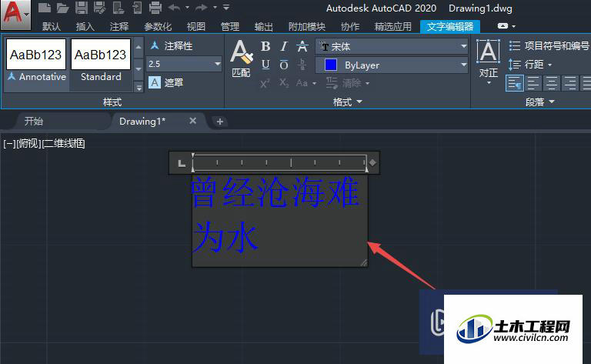Screen dimensions: 591x364
Task: Switch to the 视图 ribbon tab
Action: 196,27
